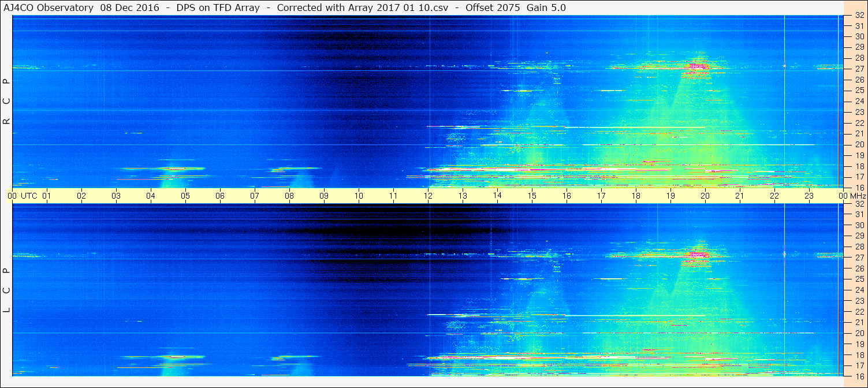The width and height of the screenshot is (868, 388).
Task: Select the 17 MHz tick label of LCP panel
Action: 859,365
